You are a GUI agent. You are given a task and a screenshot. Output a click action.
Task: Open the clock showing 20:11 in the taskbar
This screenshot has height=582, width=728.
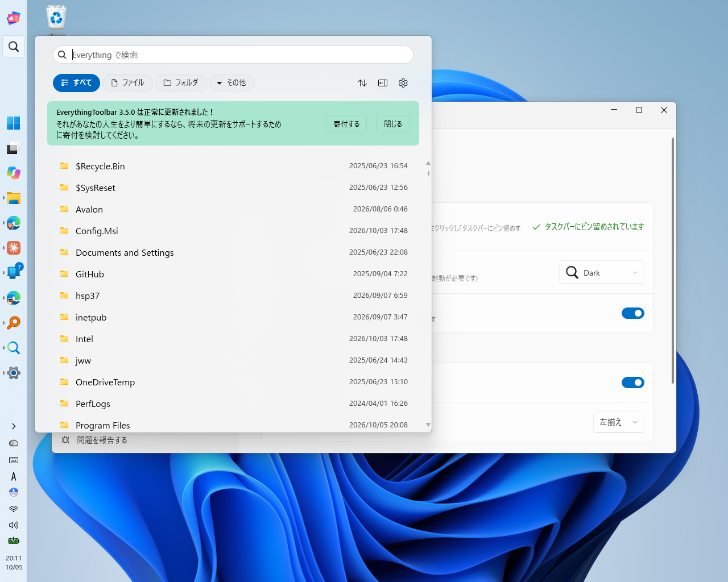(14, 563)
